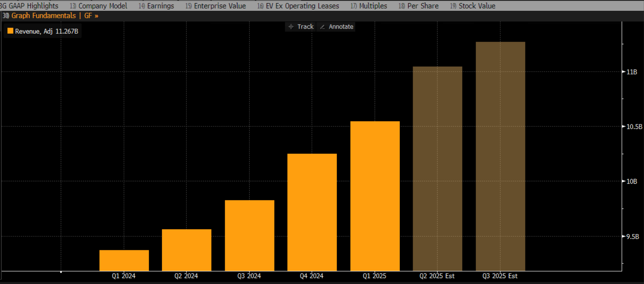The width and height of the screenshot is (644, 284).
Task: Click the Q1 2024 axis label
Action: [x=124, y=276]
